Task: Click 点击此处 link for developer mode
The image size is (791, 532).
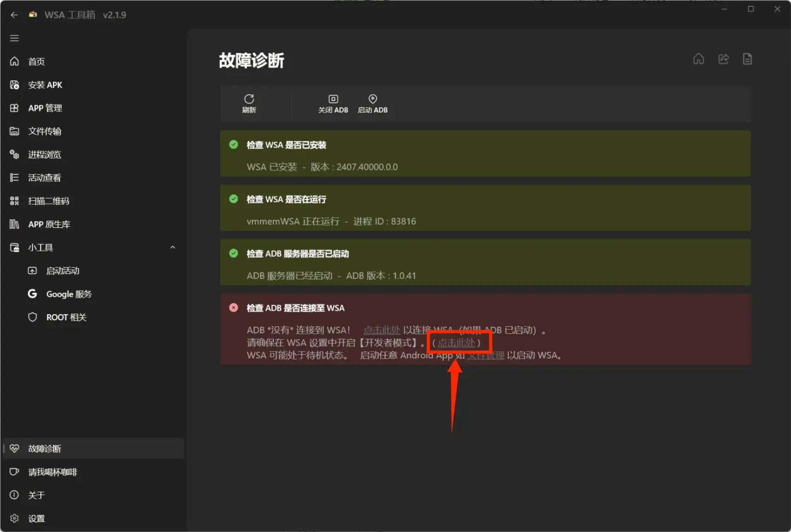Action: pos(456,342)
